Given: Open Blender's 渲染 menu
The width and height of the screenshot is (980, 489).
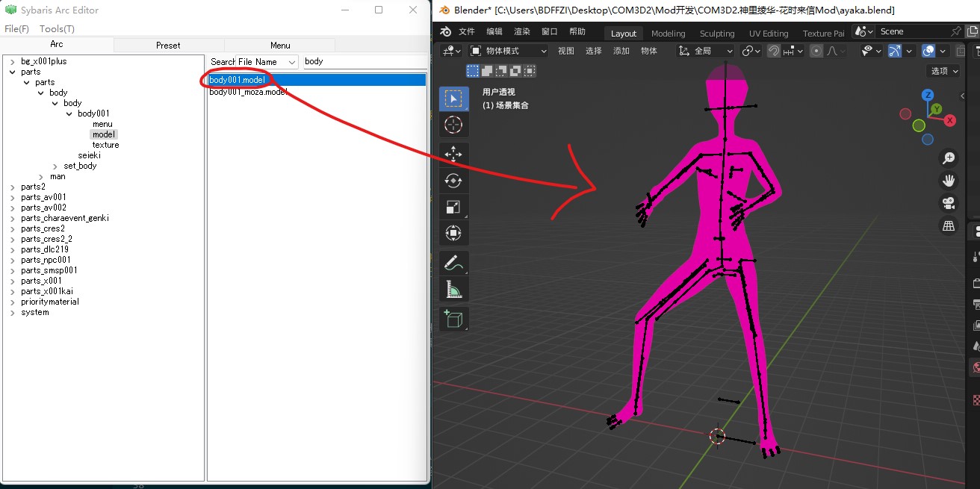Looking at the screenshot, I should pyautogui.click(x=522, y=32).
